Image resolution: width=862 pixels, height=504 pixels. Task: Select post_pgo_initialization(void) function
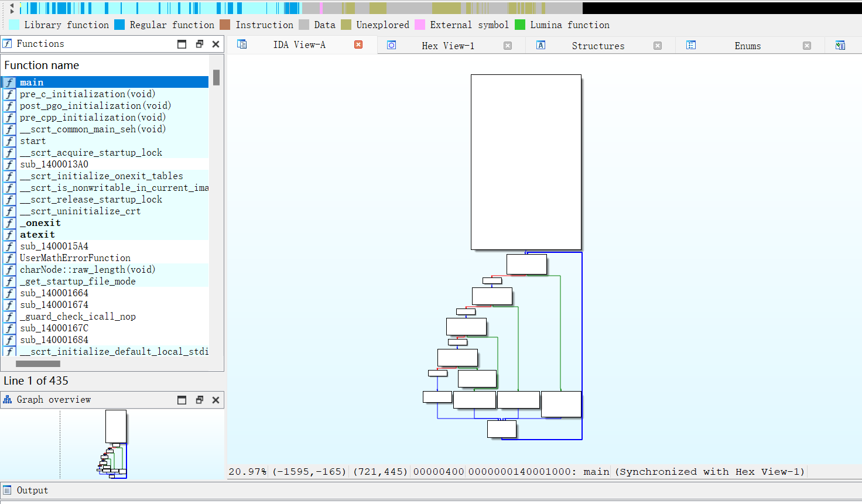pos(105,105)
